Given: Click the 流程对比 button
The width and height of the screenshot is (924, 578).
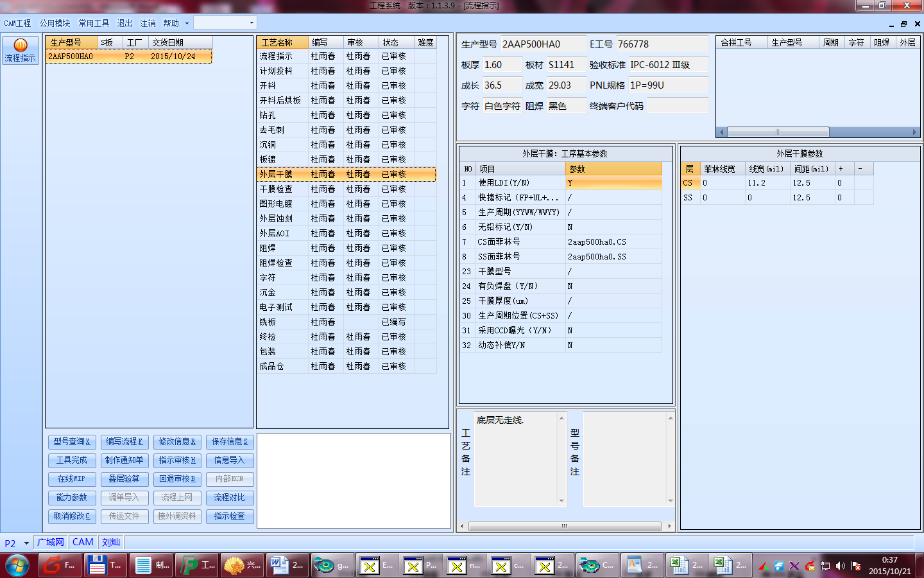Looking at the screenshot, I should 230,498.
